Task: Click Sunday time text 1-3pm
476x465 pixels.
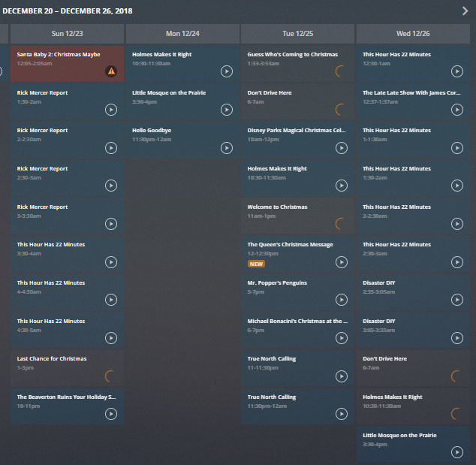Action: [26, 368]
